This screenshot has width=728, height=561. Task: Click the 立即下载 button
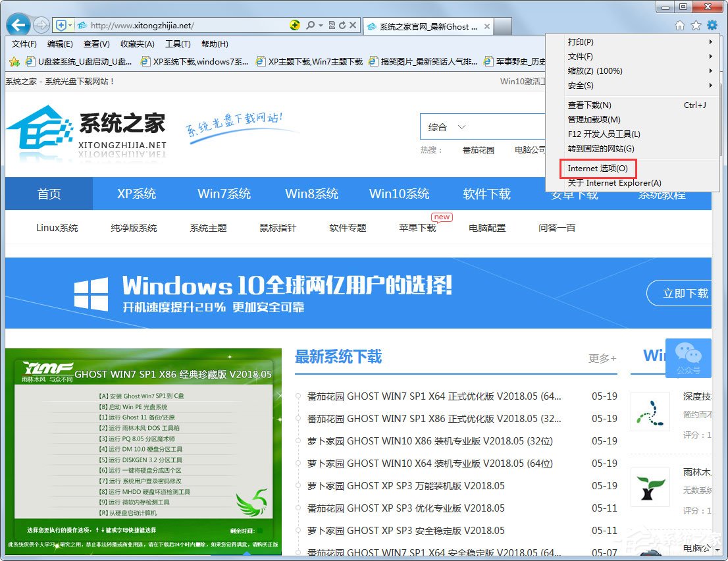[685, 294]
